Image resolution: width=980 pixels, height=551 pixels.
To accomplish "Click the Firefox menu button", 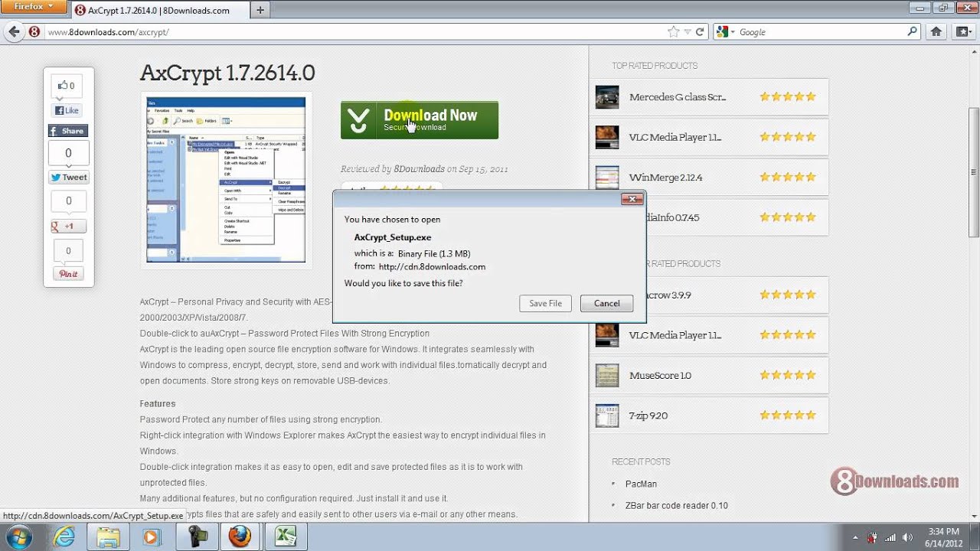I will 33,7.
